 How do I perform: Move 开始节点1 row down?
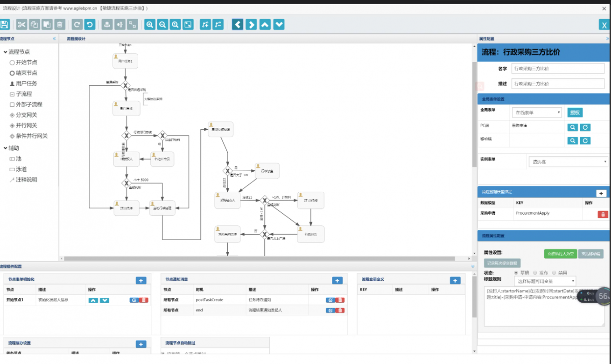(x=104, y=300)
